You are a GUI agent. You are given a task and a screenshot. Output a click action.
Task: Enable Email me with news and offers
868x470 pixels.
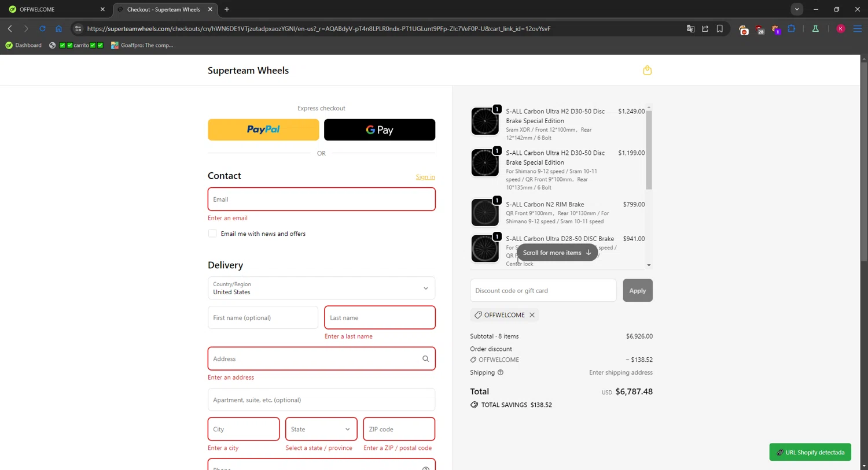[212, 234]
